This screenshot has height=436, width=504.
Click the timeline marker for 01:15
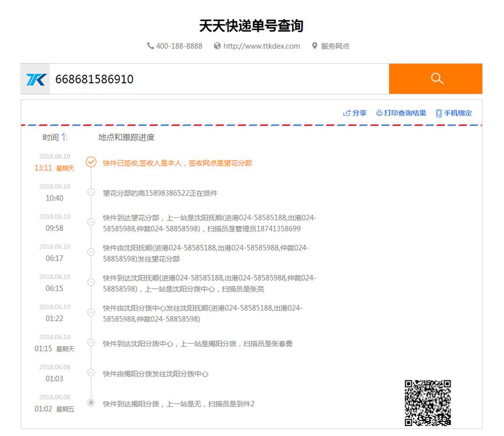click(91, 342)
